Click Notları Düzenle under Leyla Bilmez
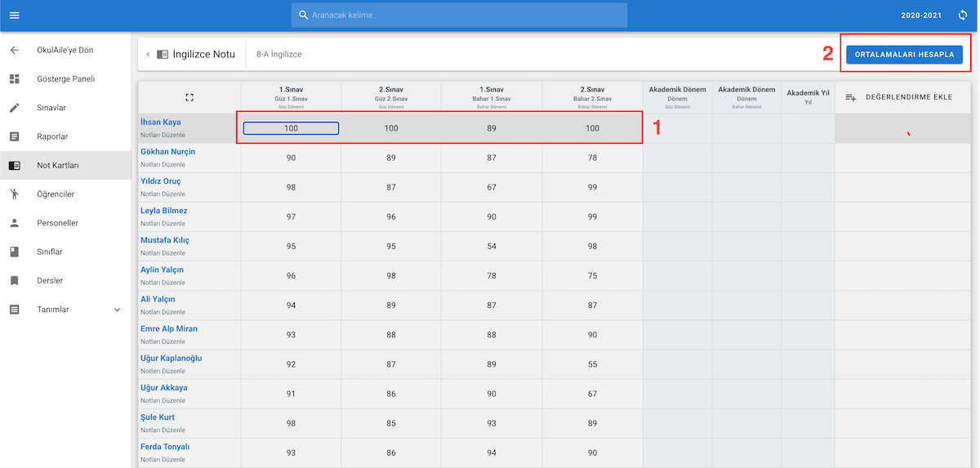980x468 pixels. coord(163,223)
